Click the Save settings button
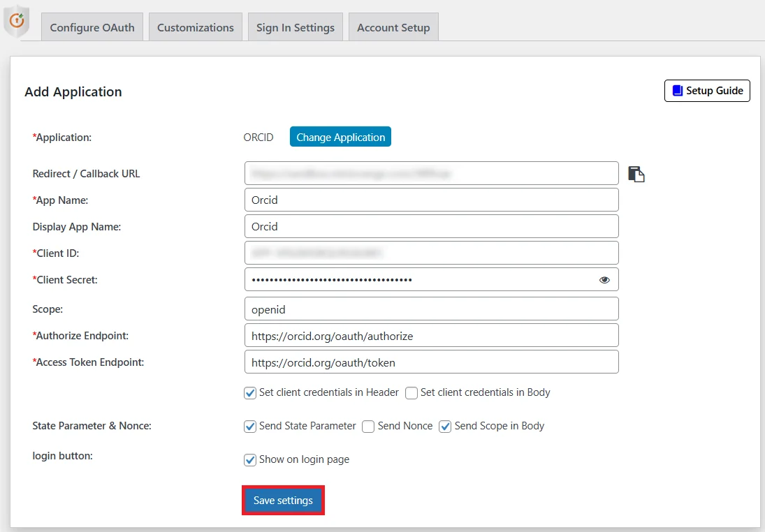 click(283, 500)
